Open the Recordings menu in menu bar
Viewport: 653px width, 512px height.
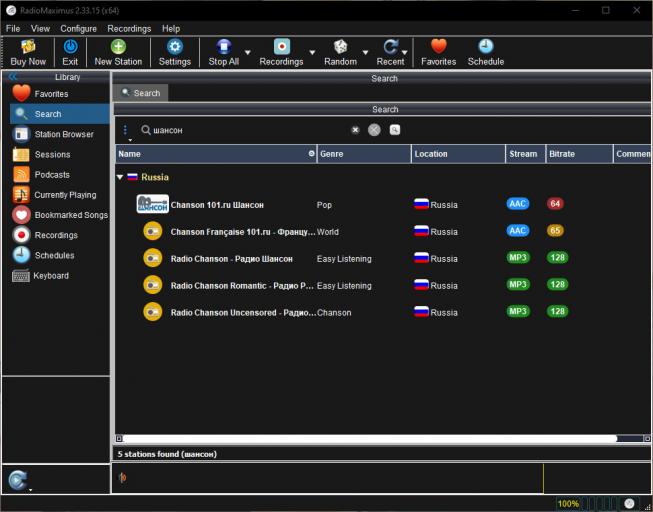(129, 29)
